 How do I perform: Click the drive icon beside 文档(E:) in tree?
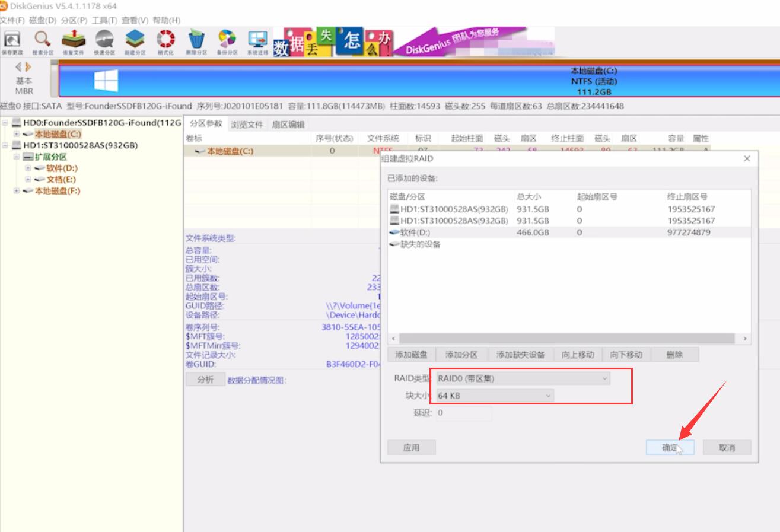(40, 179)
